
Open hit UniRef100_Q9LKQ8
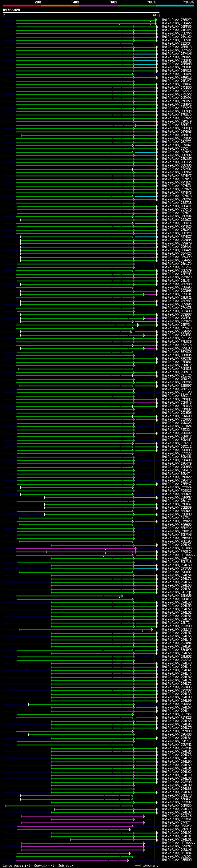click(176, 128)
